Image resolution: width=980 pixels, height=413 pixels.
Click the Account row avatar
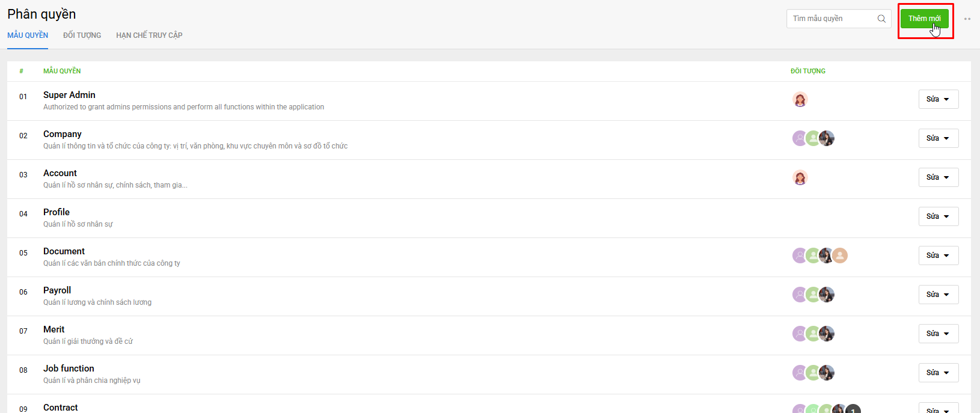800,177
